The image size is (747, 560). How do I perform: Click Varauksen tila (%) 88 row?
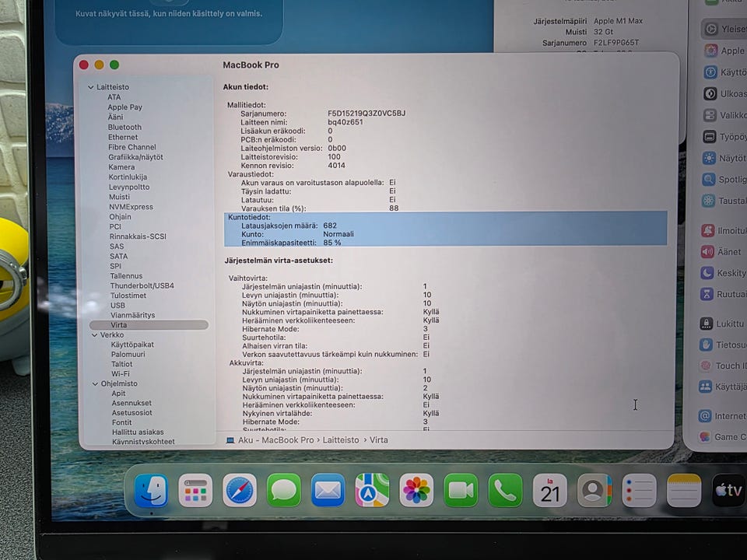[x=320, y=208]
